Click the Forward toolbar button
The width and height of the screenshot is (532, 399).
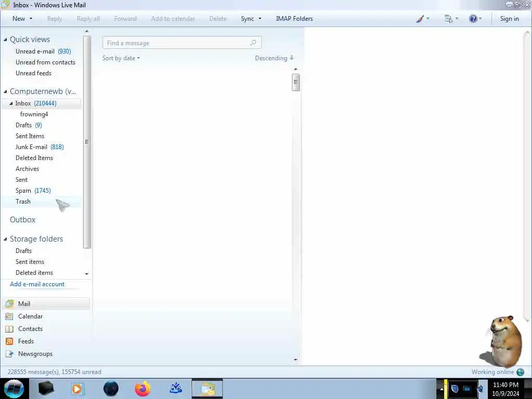[125, 19]
